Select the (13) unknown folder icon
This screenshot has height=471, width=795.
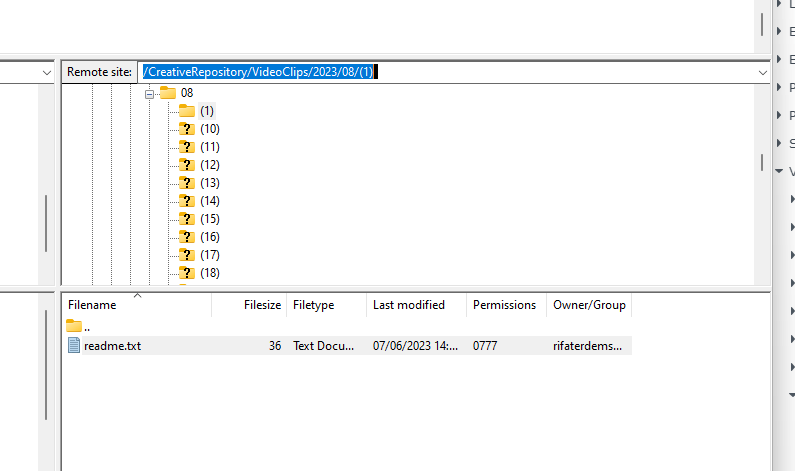click(187, 183)
